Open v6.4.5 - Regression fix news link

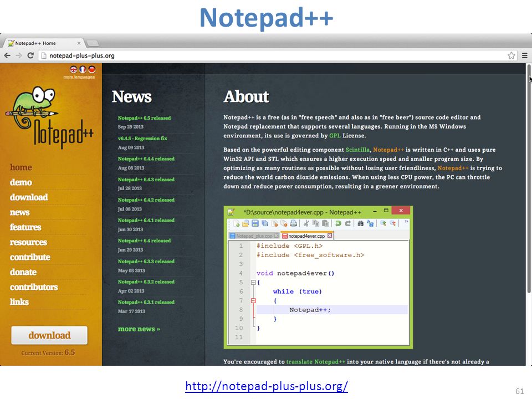[142, 139]
